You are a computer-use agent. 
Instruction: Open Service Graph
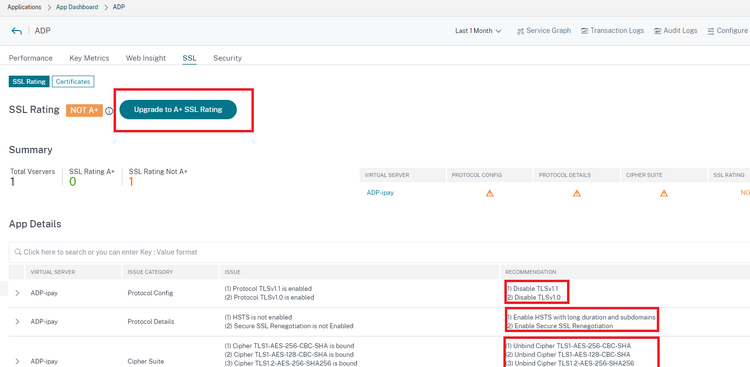click(544, 31)
